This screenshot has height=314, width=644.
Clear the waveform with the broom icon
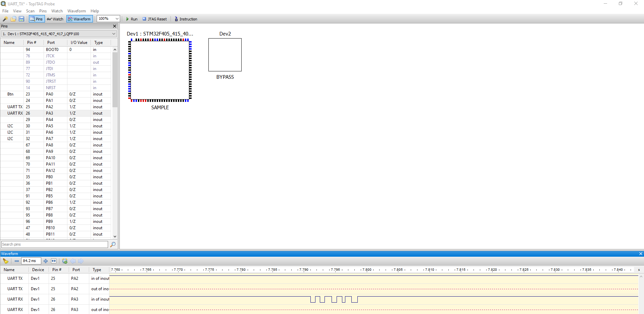tap(6, 261)
